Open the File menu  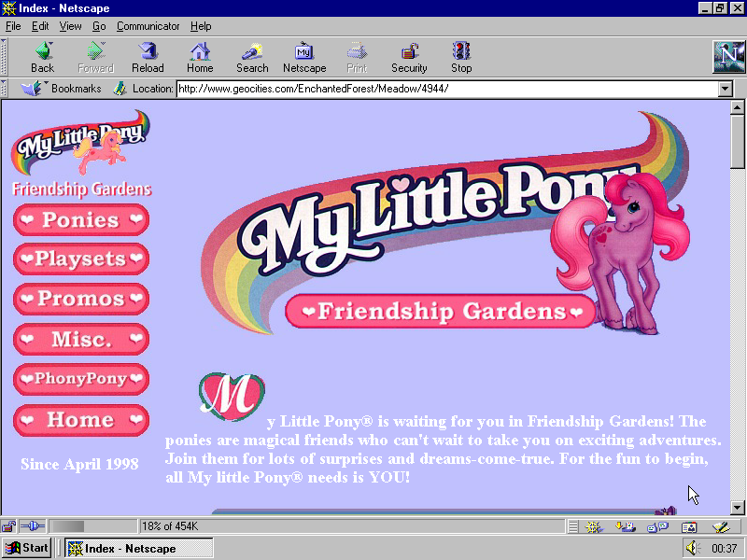coord(13,26)
